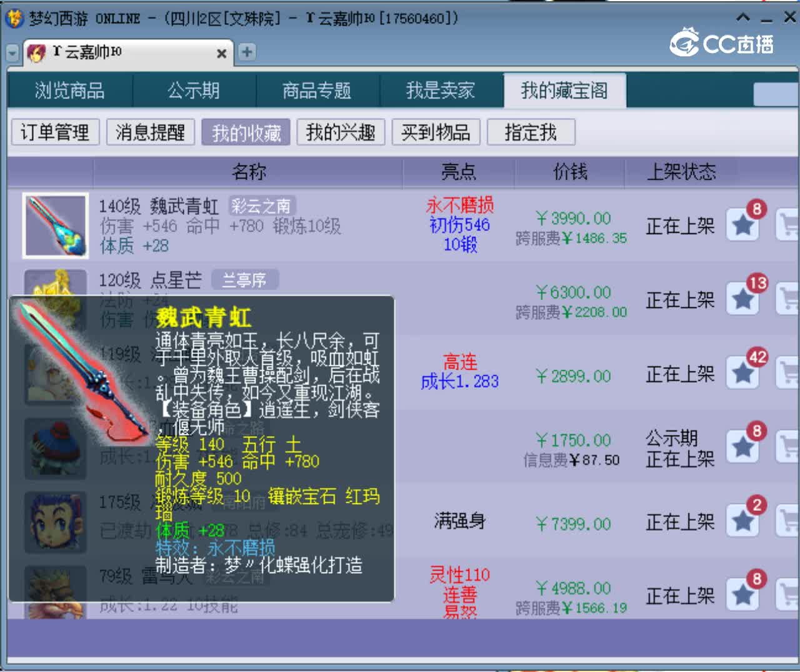Open 魏武青虹 sword thumbnail
Viewport: 800px width, 672px height.
click(55, 225)
